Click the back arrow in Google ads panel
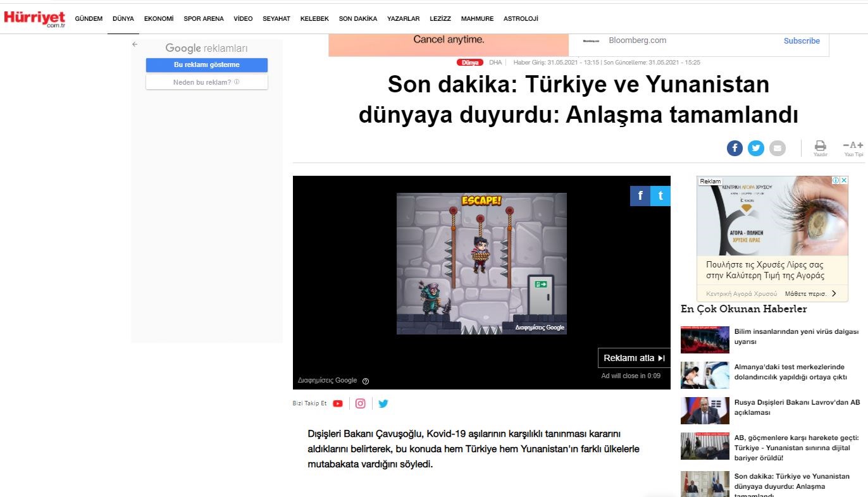This screenshot has width=868, height=497. click(135, 44)
